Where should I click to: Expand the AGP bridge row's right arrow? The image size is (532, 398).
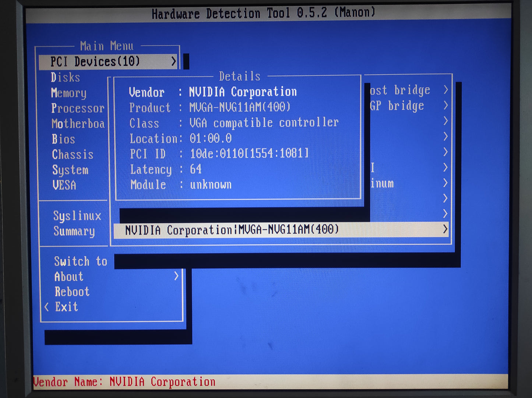pyautogui.click(x=445, y=106)
